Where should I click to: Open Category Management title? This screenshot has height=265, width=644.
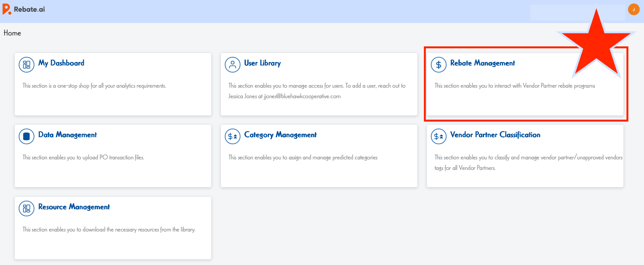click(280, 135)
